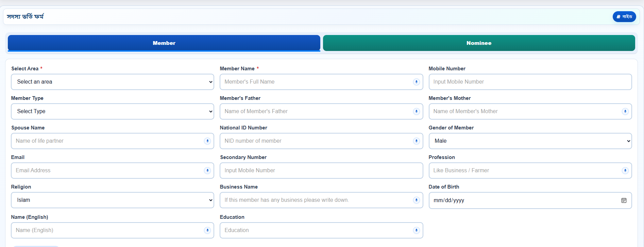Click microphone icon in Name (English) field
Viewport: 644px width, 247px height.
207,230
